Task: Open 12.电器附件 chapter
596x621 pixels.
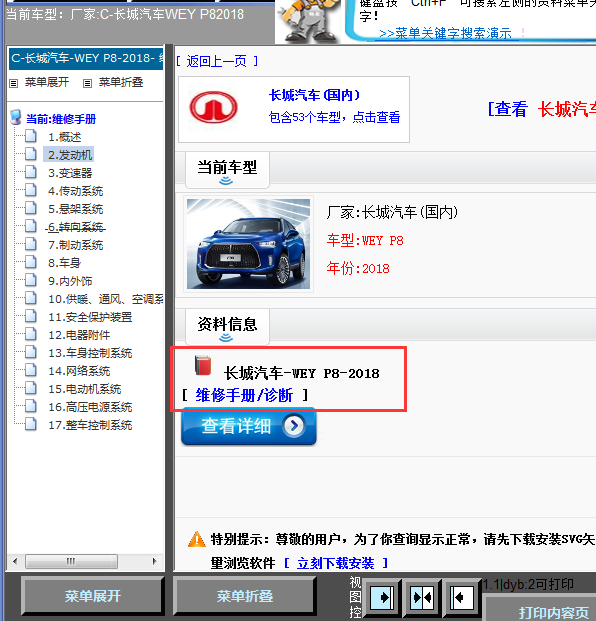Action: click(x=79, y=335)
